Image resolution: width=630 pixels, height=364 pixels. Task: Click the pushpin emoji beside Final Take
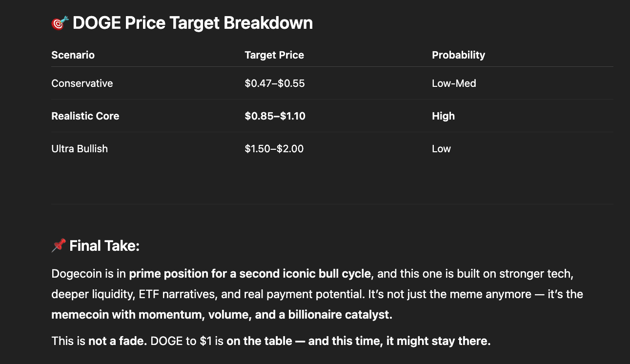click(x=59, y=245)
